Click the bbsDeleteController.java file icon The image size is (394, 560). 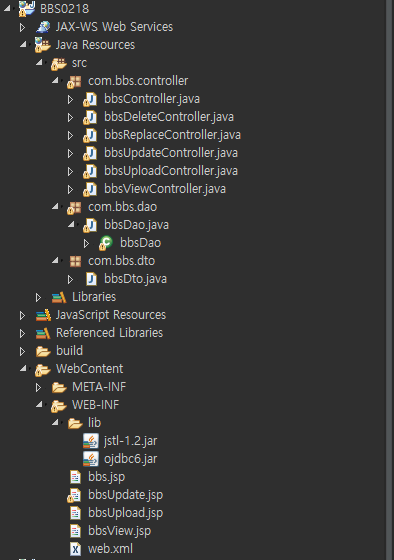click(90, 117)
